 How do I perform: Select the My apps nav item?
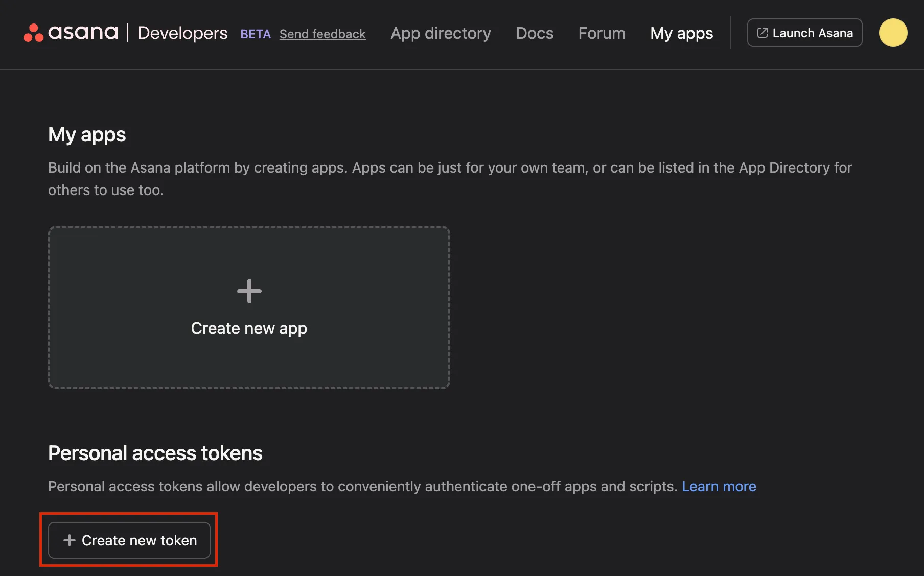point(681,33)
